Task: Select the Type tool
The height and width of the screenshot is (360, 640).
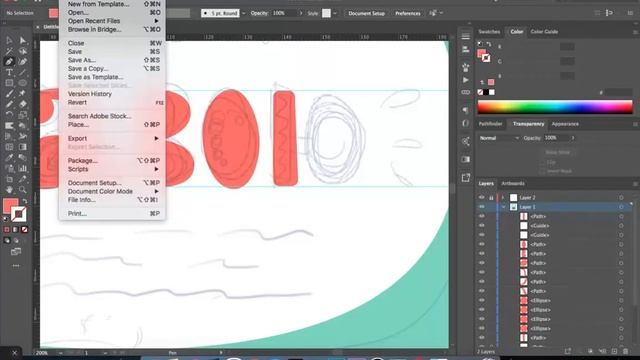Action: [x=9, y=72]
